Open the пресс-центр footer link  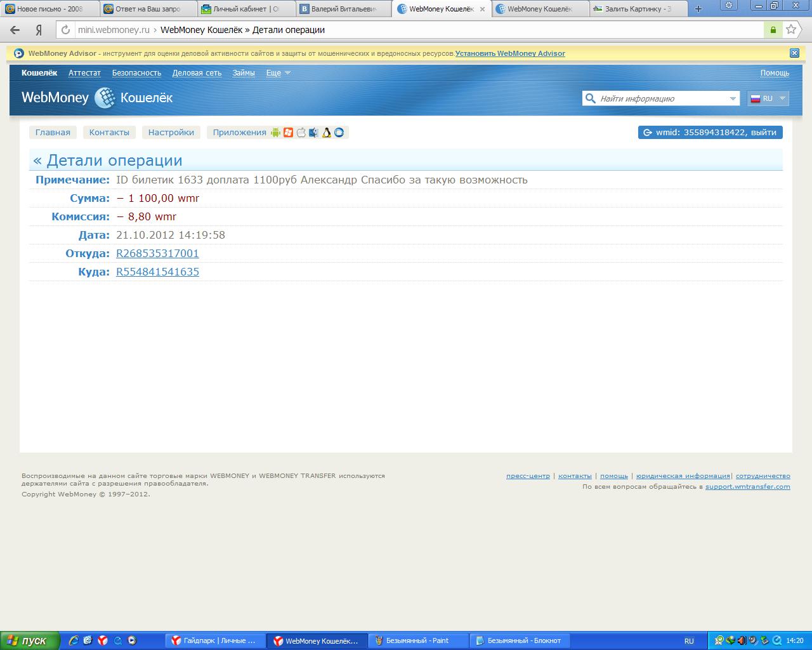tap(528, 475)
